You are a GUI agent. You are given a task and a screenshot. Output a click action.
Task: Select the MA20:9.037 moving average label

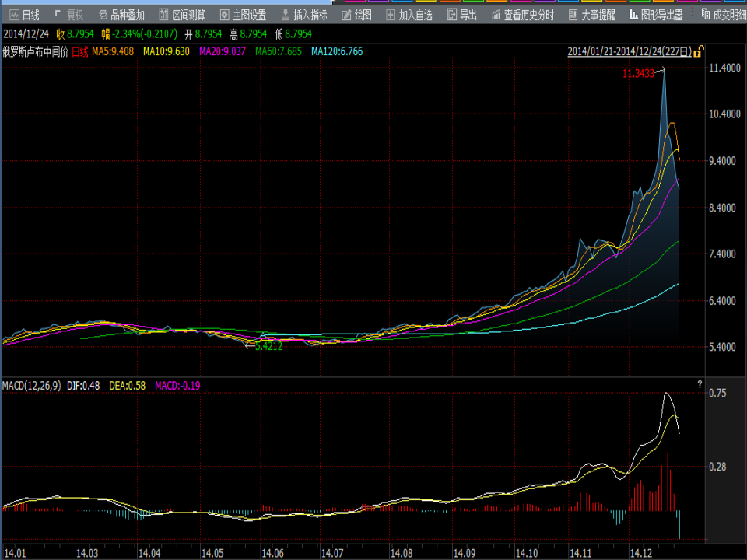coord(223,51)
